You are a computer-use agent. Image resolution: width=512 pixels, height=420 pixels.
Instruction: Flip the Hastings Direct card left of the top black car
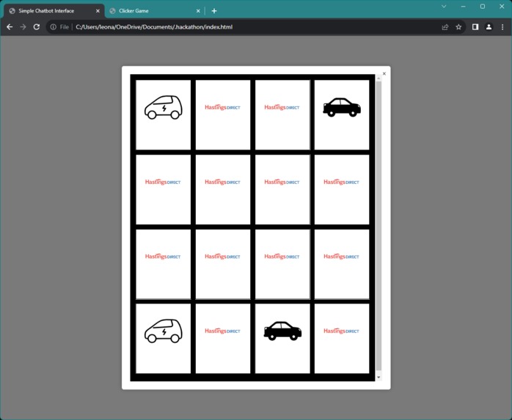tap(282, 115)
